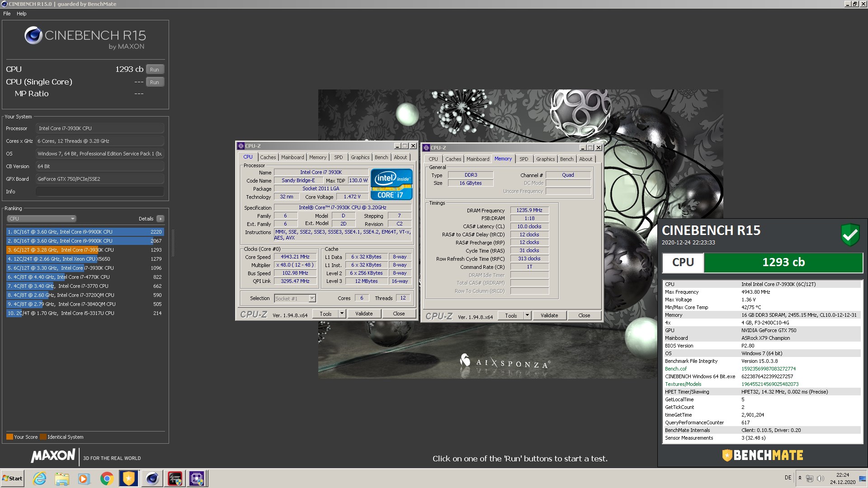Open Google Chrome from the taskbar

(x=107, y=479)
